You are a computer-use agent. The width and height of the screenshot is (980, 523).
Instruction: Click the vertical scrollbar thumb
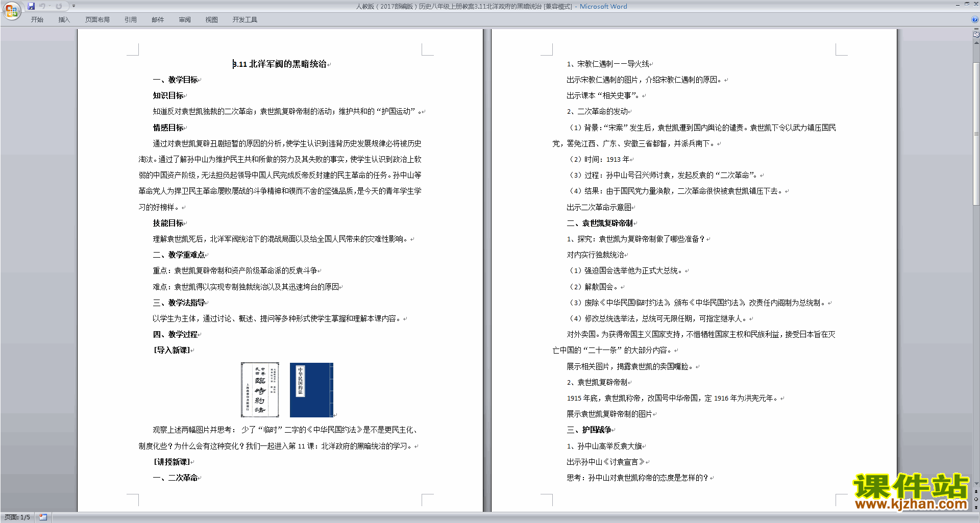tap(976, 133)
